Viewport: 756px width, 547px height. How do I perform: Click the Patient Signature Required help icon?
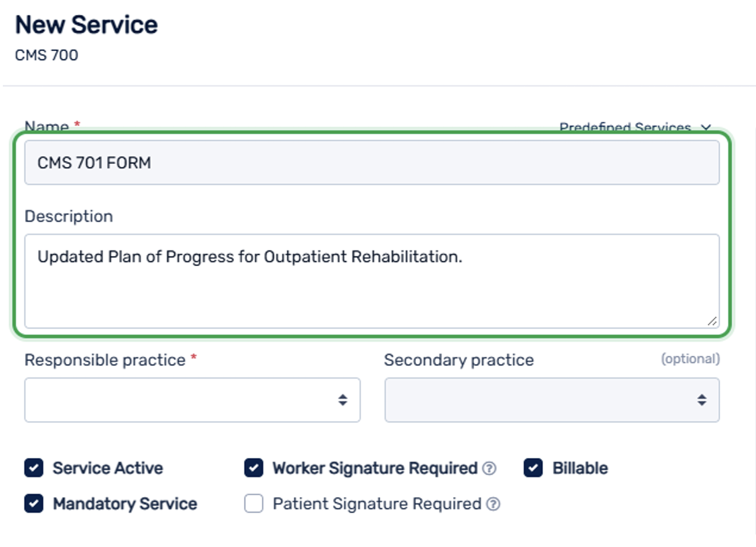493,504
